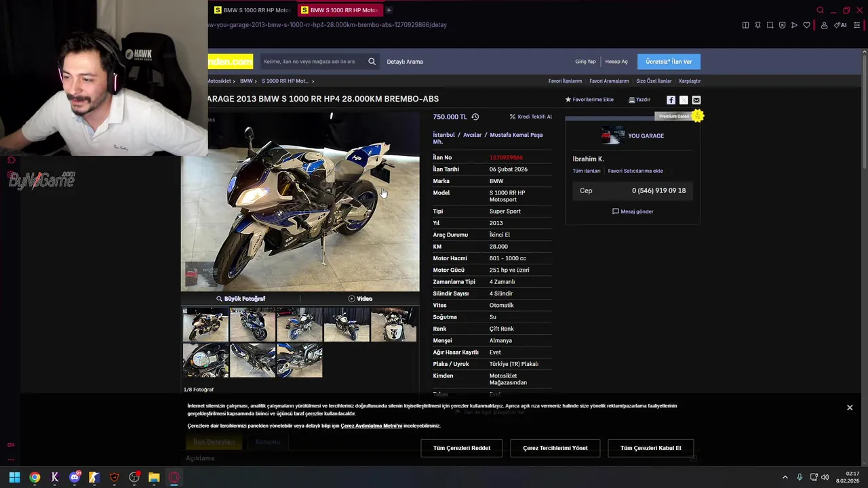Click the tab search magnifier in title bar
Viewport: 868px width, 488px height.
tap(820, 10)
